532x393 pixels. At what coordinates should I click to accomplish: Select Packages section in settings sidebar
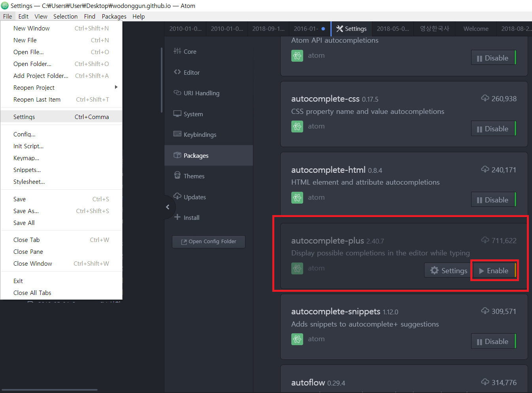[x=209, y=155]
